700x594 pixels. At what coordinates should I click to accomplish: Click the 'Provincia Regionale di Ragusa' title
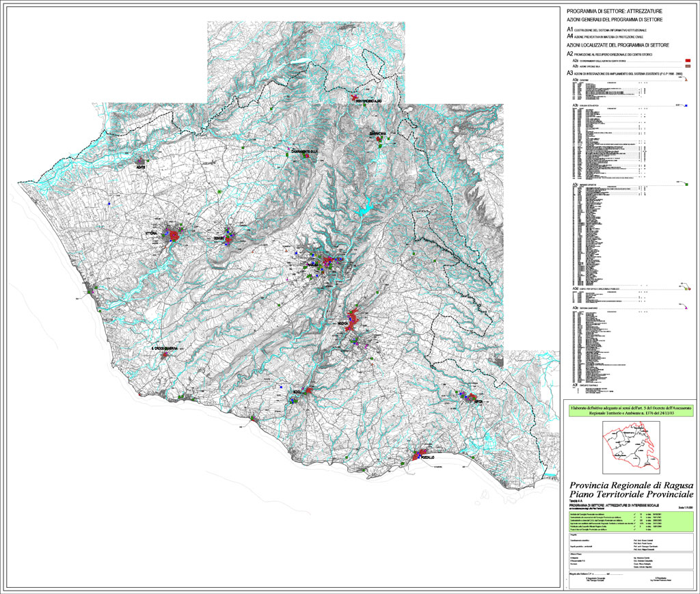[x=628, y=485]
